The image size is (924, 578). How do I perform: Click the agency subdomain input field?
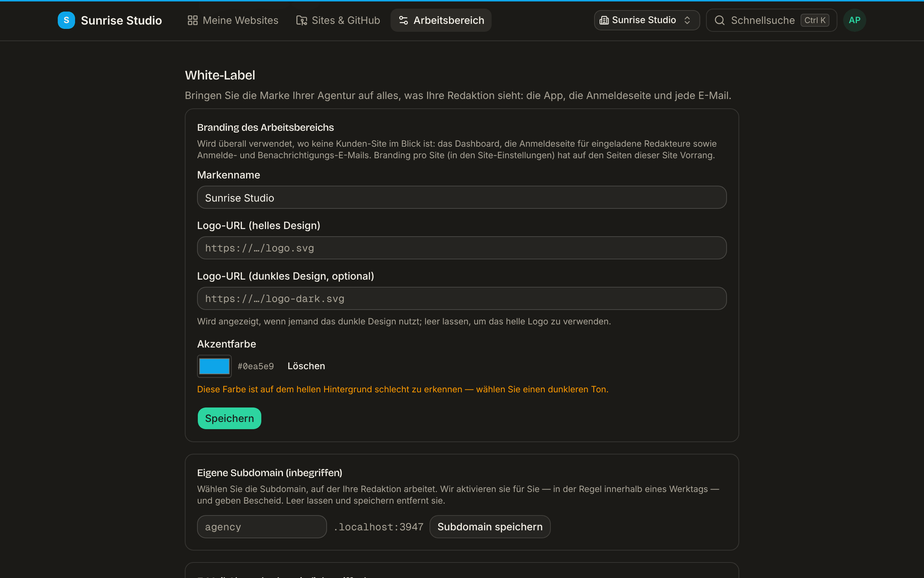(262, 527)
